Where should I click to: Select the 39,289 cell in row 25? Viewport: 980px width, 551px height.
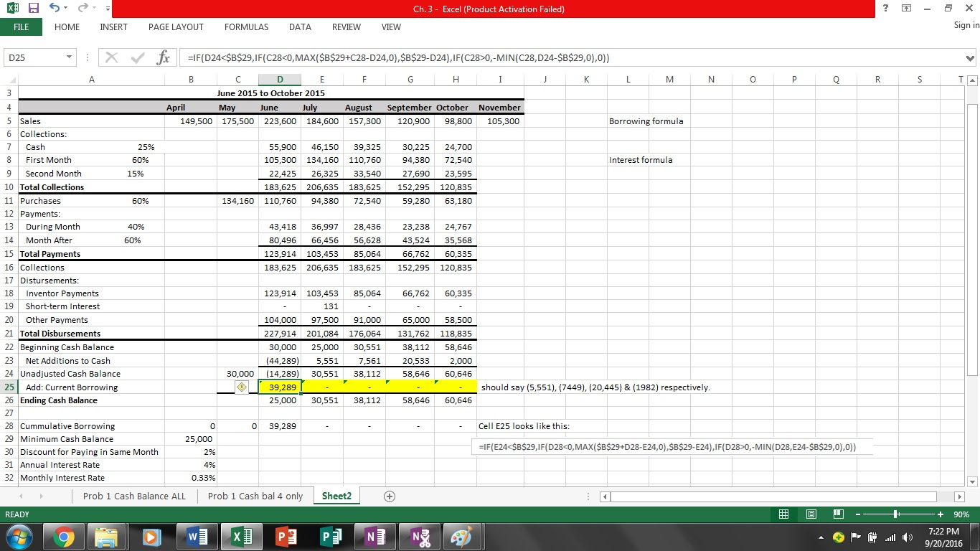click(280, 387)
